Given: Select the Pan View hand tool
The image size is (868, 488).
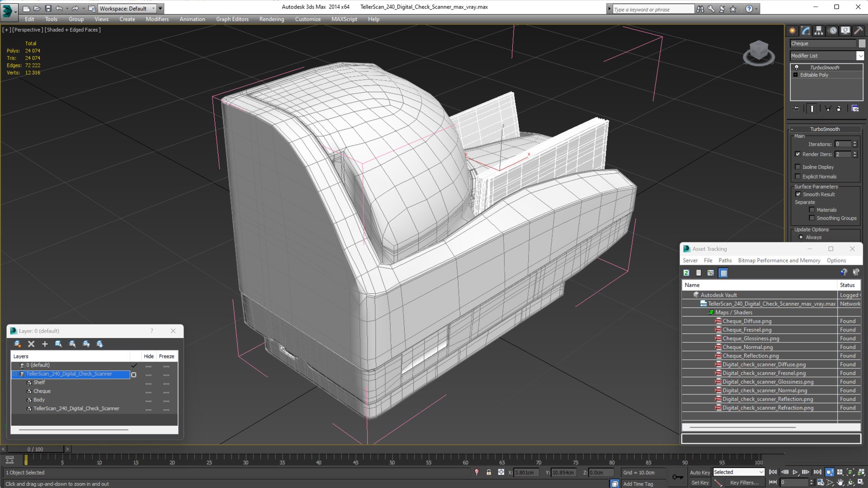Looking at the screenshot, I should coord(840,483).
